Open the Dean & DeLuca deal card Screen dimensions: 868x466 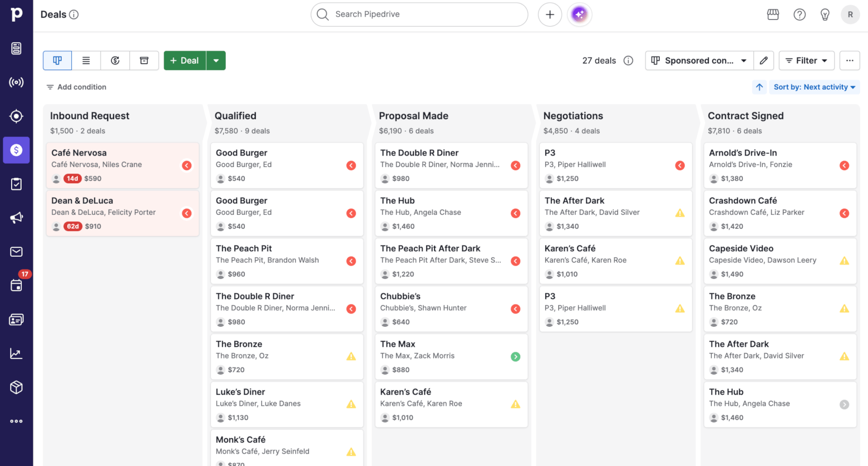pyautogui.click(x=122, y=213)
